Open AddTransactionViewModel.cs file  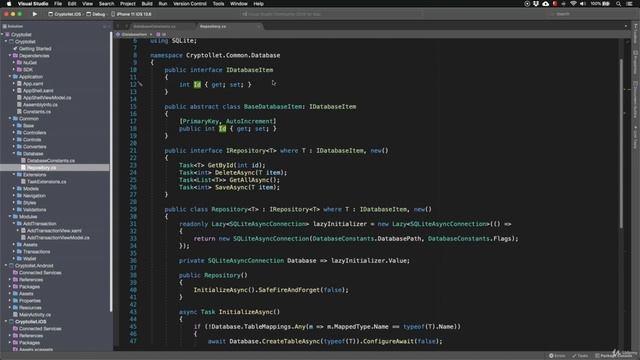[x=58, y=238]
